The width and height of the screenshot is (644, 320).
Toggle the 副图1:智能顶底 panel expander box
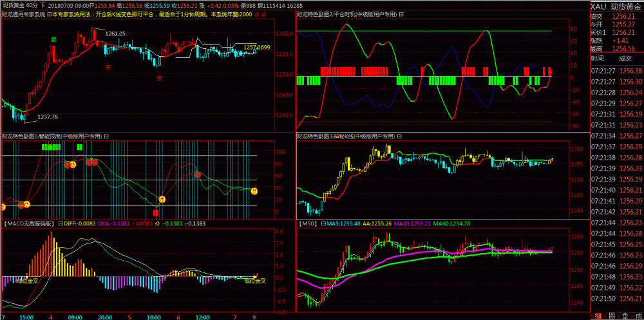(106, 136)
